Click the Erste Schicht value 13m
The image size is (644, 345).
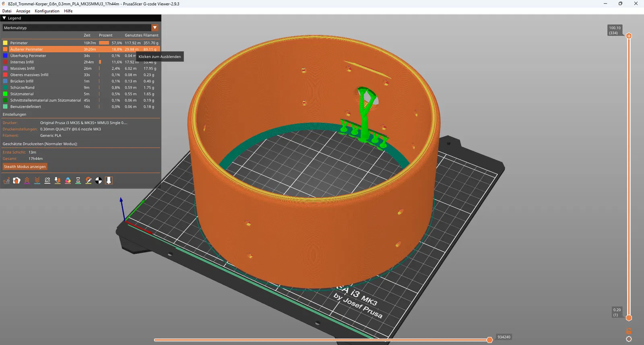click(32, 152)
